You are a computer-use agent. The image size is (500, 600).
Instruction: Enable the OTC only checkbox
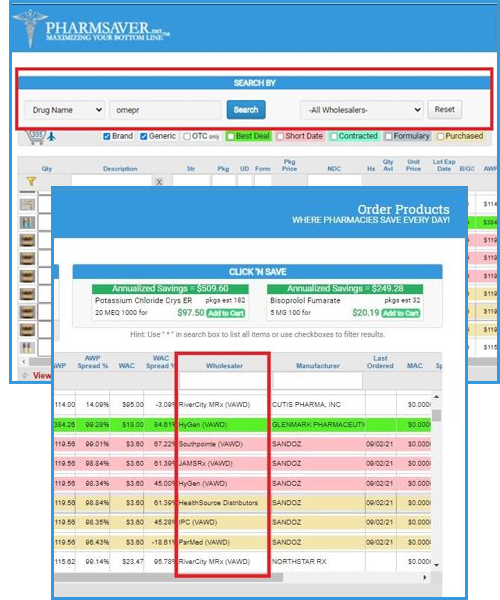[x=187, y=137]
